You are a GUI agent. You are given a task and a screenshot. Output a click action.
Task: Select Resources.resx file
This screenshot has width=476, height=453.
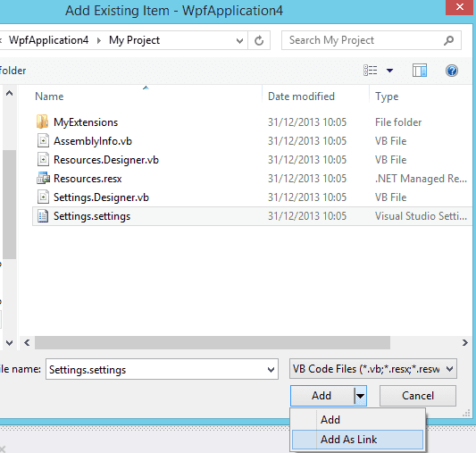(x=252, y=179)
